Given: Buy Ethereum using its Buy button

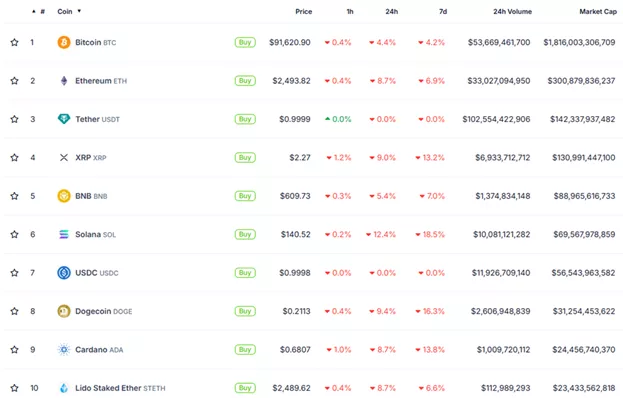Looking at the screenshot, I should [x=245, y=81].
